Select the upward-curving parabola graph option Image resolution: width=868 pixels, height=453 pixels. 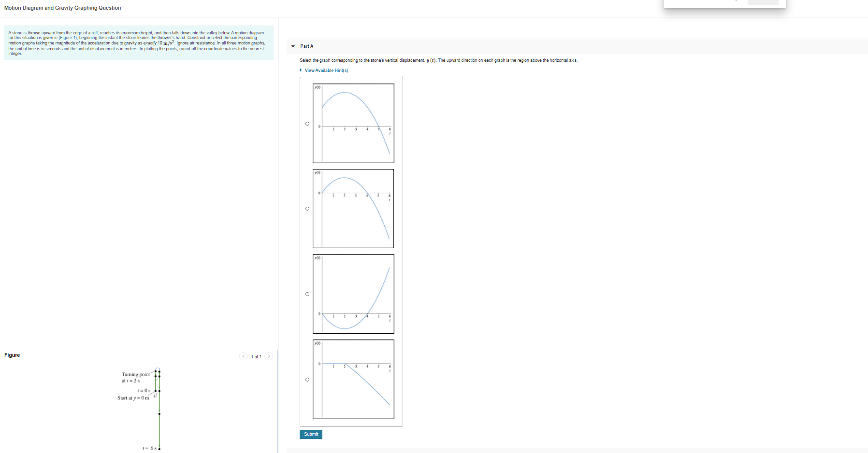click(307, 294)
